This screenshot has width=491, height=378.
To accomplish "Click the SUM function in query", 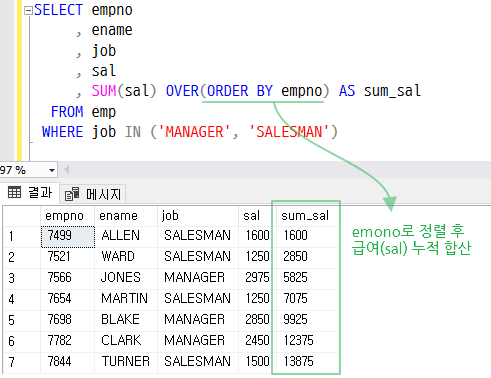I will 104,91.
